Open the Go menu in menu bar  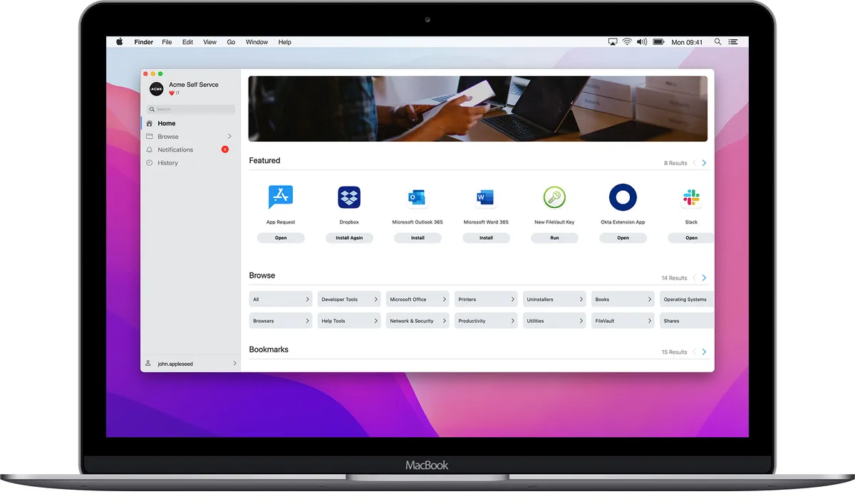click(x=231, y=42)
